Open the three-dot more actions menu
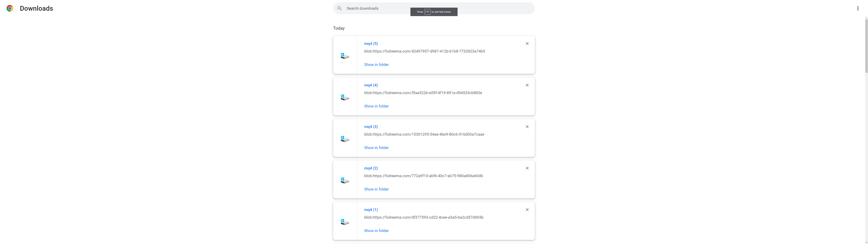 pos(857,8)
